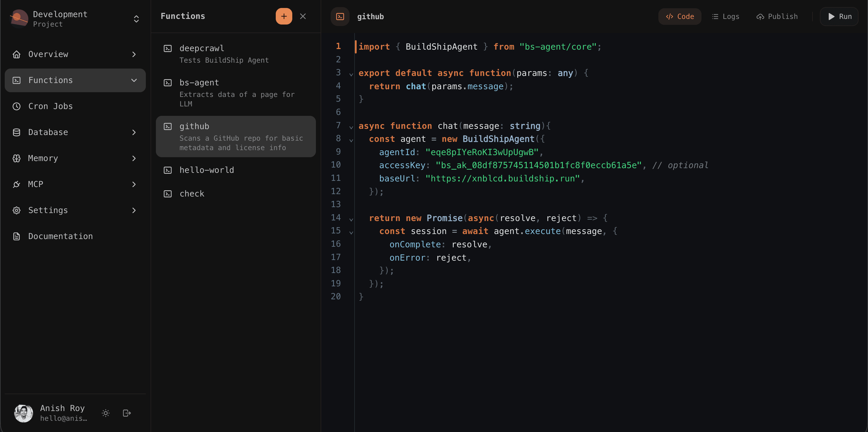Screen dimensions: 868x432
Task: Expand the Overview section chevron
Action: pos(134,54)
